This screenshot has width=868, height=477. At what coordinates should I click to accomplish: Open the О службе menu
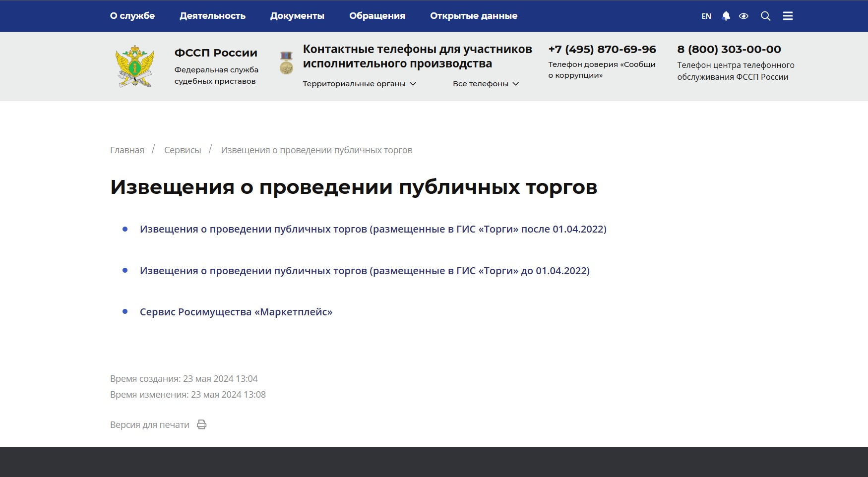pyautogui.click(x=132, y=16)
